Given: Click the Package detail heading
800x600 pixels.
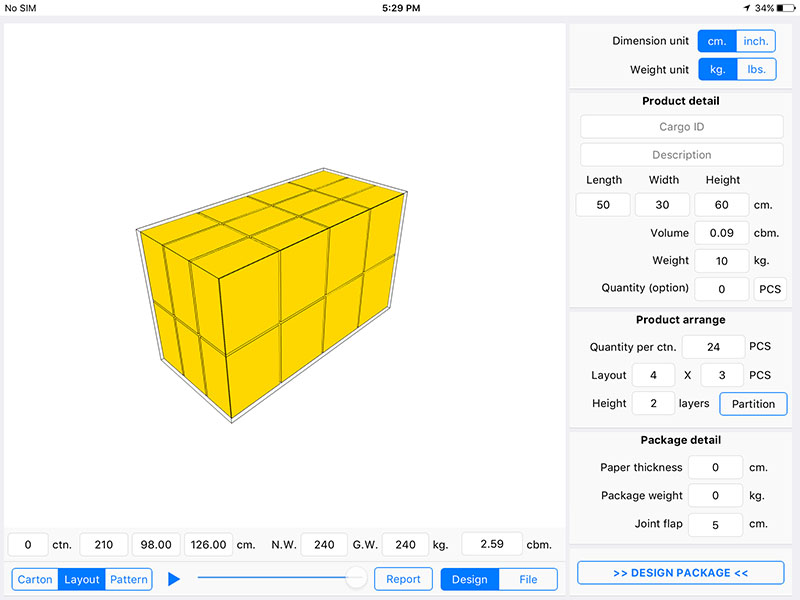Looking at the screenshot, I should [x=681, y=440].
